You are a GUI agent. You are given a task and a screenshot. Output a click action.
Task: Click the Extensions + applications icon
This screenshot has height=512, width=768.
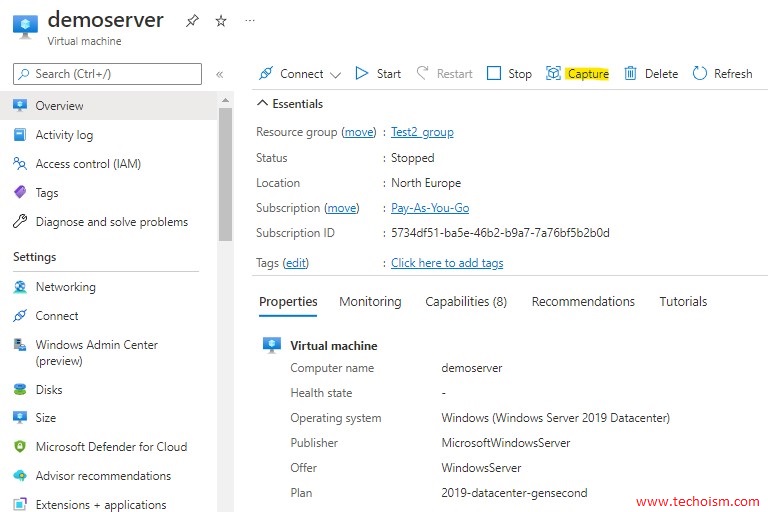click(20, 504)
